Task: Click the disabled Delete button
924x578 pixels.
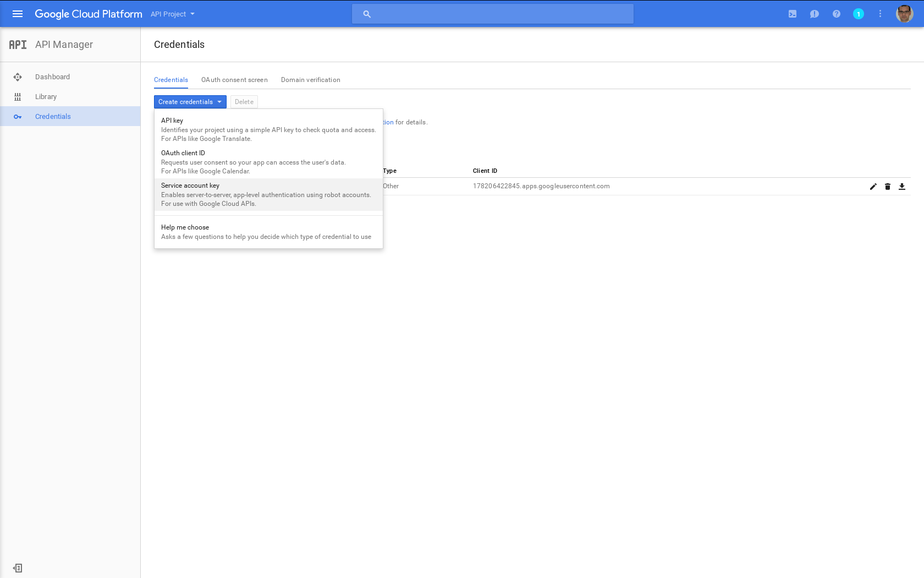Action: point(244,102)
